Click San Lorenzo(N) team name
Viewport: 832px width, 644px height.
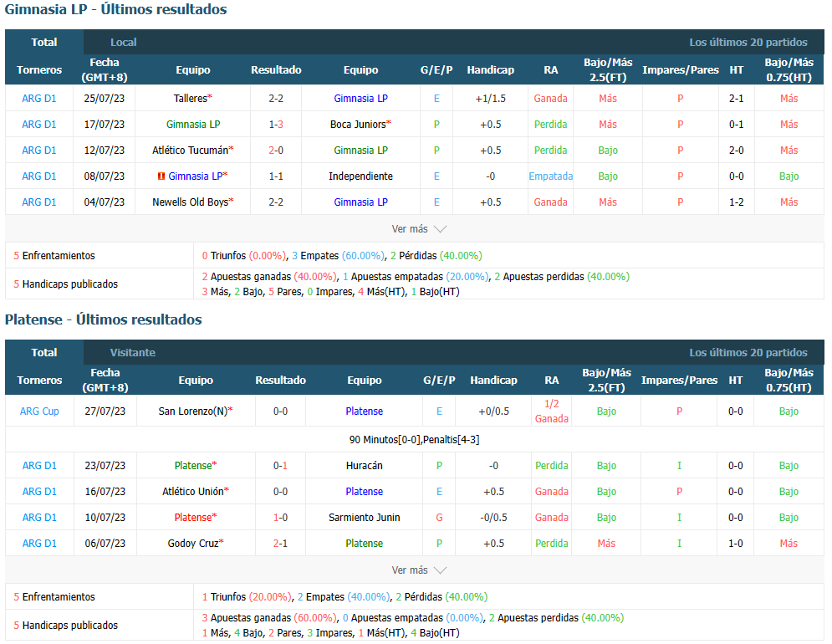pyautogui.click(x=193, y=411)
